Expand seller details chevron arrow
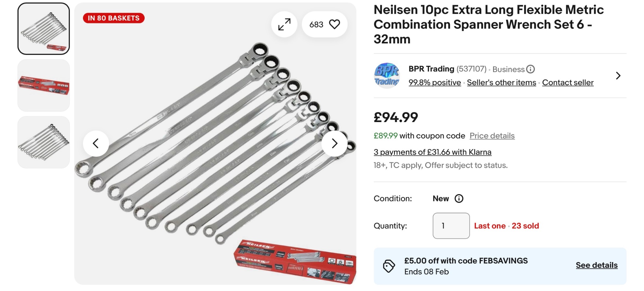Image resolution: width=644 pixels, height=291 pixels. 618,76
